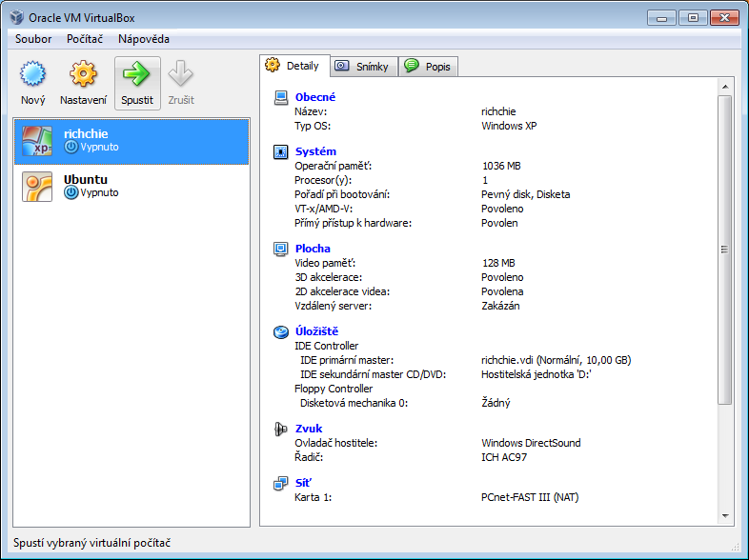Click the 'ICH AC97' audio controller value
Image resolution: width=749 pixels, height=560 pixels.
(x=504, y=457)
